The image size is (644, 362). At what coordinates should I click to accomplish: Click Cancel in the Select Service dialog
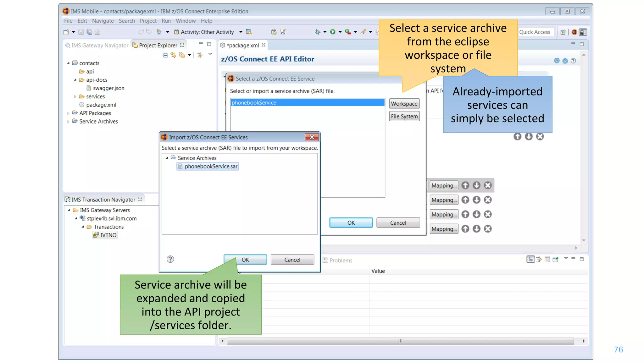pos(398,222)
